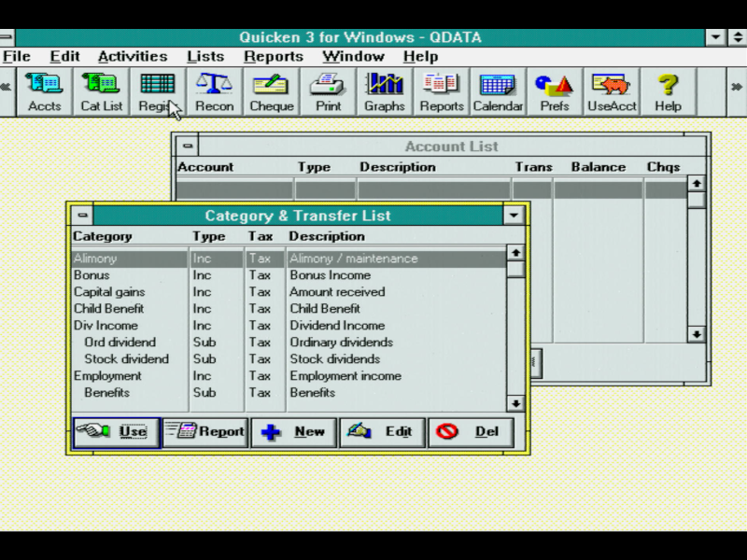Image resolution: width=747 pixels, height=560 pixels.
Task: Click the Account List title bar
Action: click(x=452, y=147)
